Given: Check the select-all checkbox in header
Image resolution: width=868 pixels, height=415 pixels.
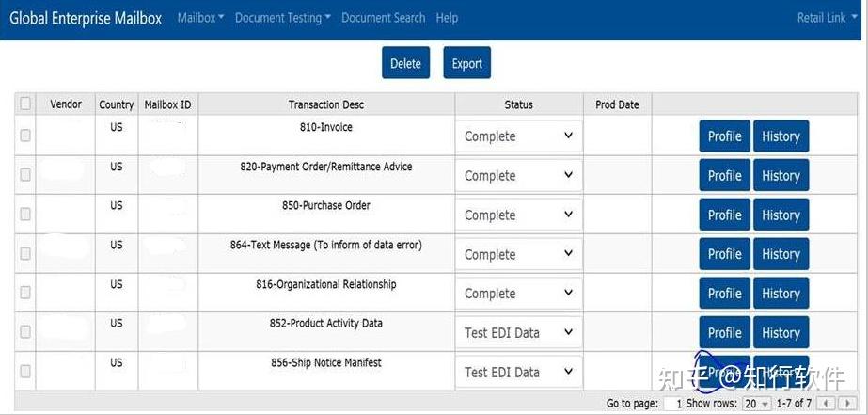Looking at the screenshot, I should click(25, 104).
